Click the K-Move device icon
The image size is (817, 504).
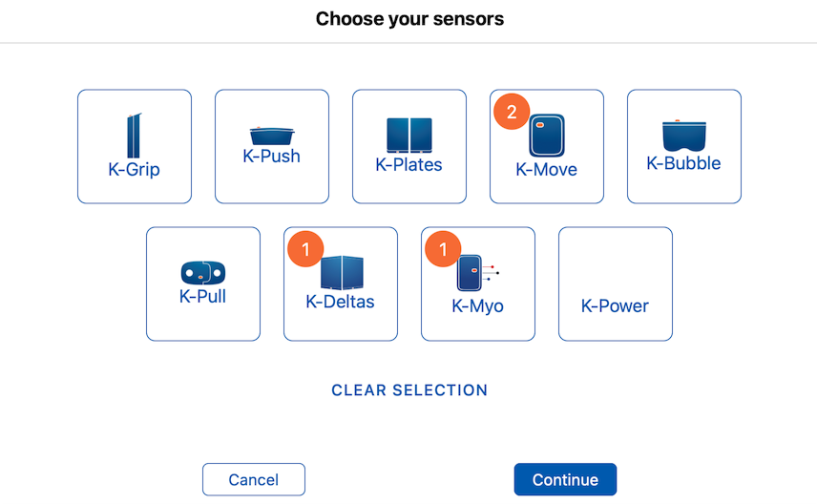coord(547,136)
